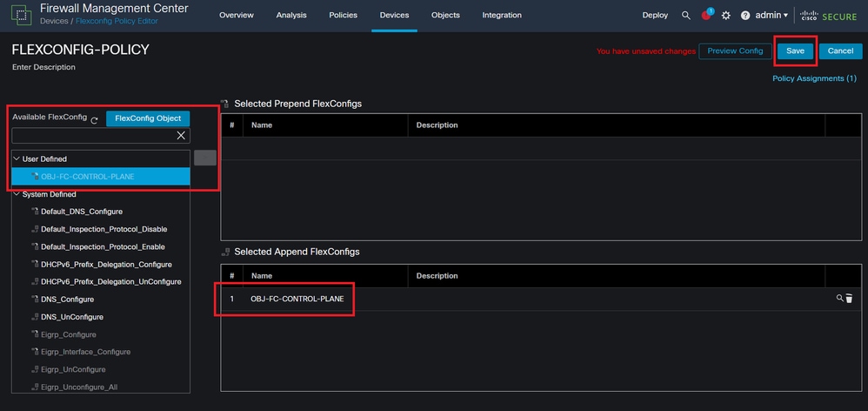Collapse the User Defined group
Screen dimensions: 868x411
tap(16, 158)
